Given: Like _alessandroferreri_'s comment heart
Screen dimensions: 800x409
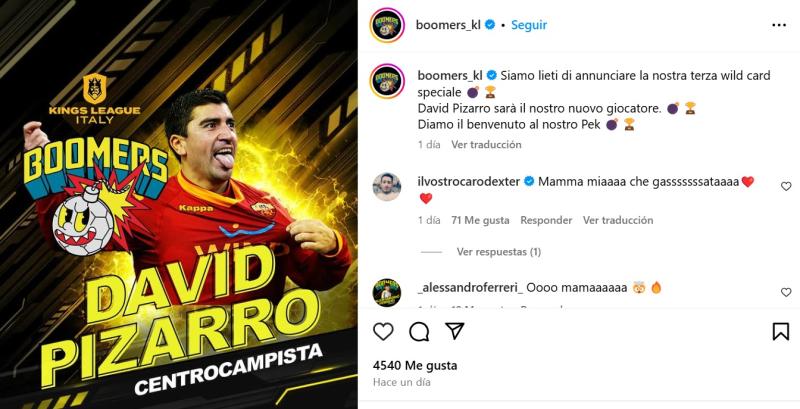Looking at the screenshot, I should 786,292.
